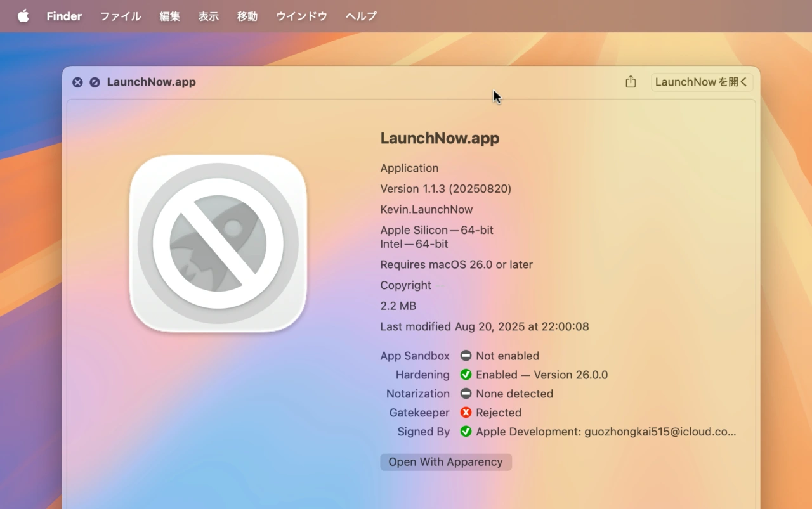This screenshot has height=509, width=812.
Task: Select the Version 1.1.3 text line
Action: pyautogui.click(x=446, y=188)
